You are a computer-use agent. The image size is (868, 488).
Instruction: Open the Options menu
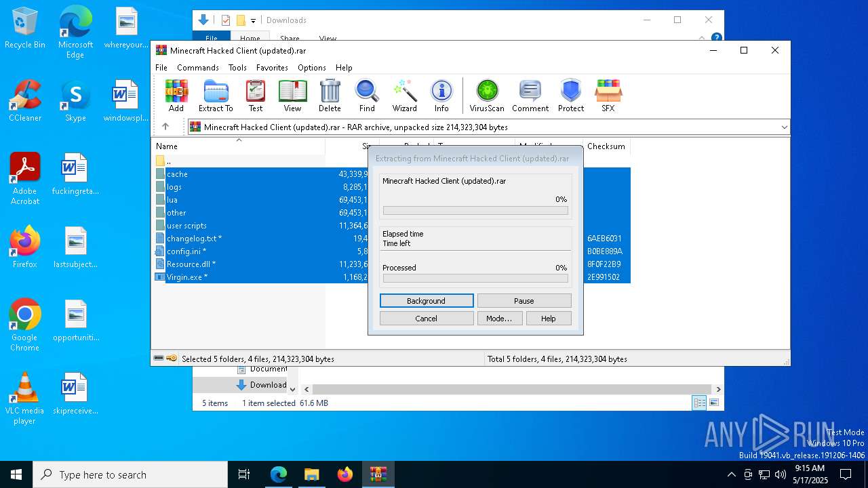pos(312,68)
